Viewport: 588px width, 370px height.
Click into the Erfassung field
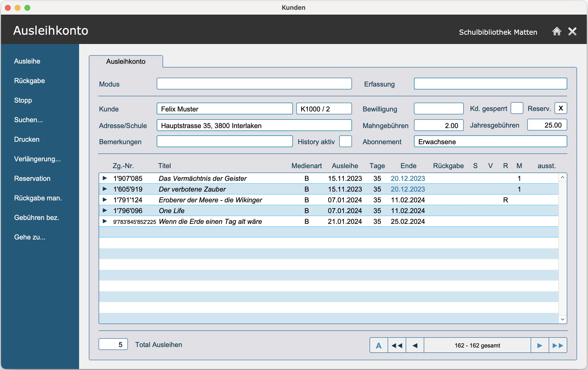click(490, 84)
